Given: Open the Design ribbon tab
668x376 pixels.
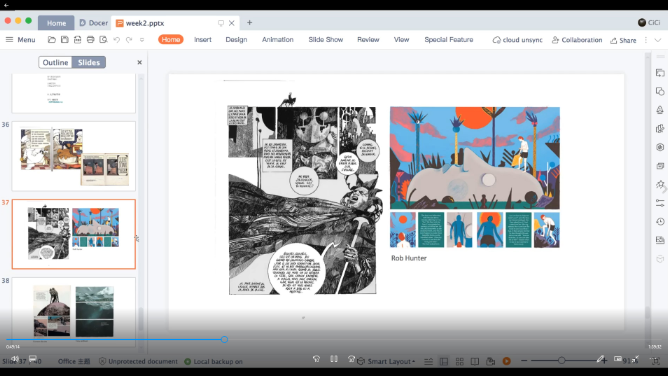Looking at the screenshot, I should pyautogui.click(x=236, y=40).
